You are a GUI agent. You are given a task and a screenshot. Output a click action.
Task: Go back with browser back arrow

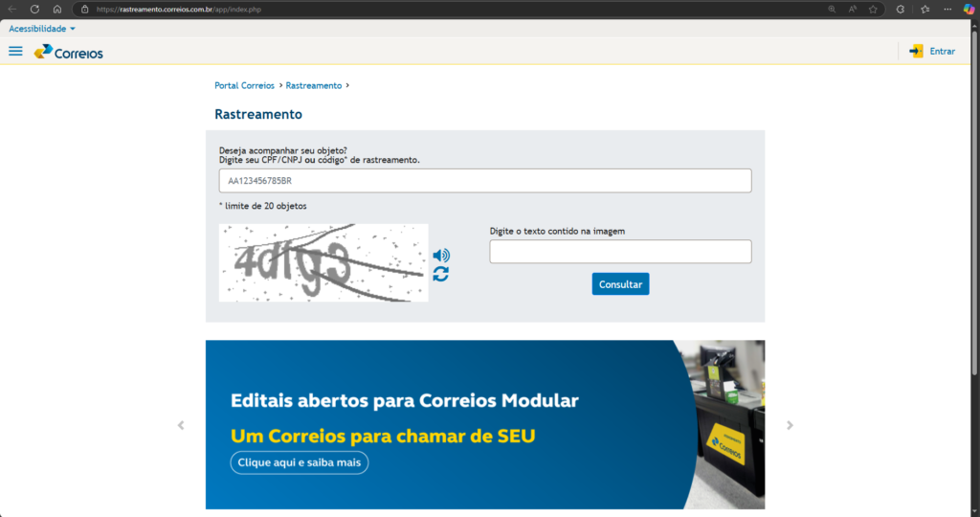11,10
